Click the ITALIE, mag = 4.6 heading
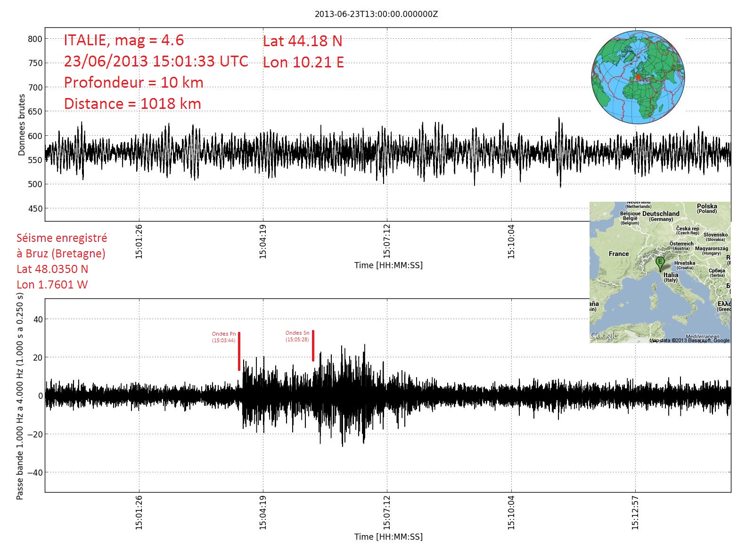Screen dimensions: 754x560 point(123,41)
